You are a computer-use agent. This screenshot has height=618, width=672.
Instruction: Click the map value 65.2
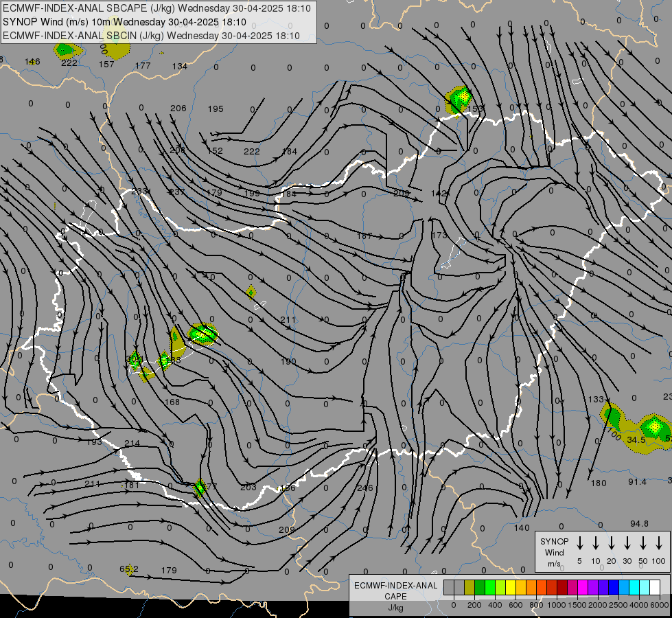129,569
